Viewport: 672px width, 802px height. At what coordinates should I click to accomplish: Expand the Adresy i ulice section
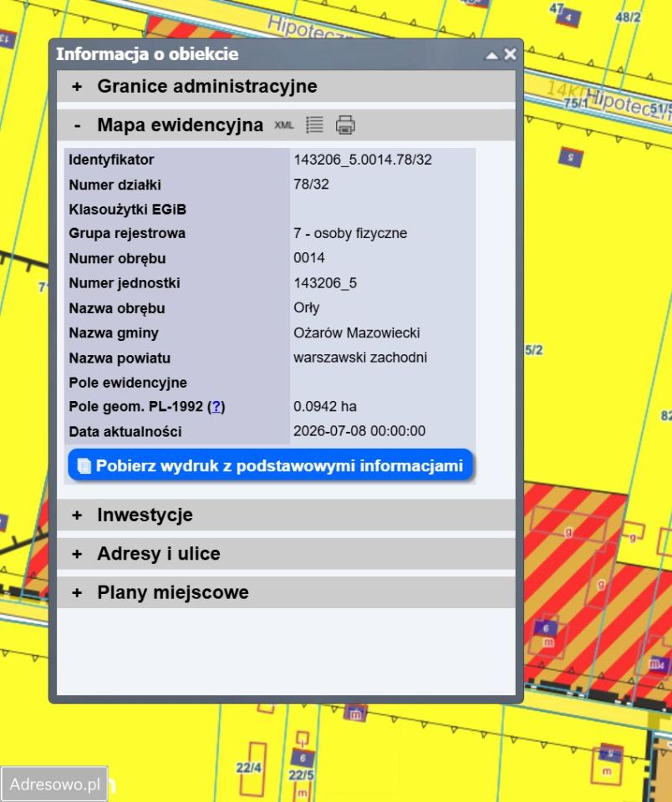click(286, 554)
